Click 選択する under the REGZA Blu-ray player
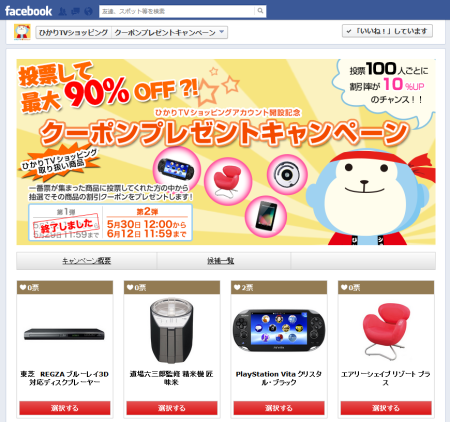Image resolution: width=450 pixels, height=422 pixels. tap(65, 408)
